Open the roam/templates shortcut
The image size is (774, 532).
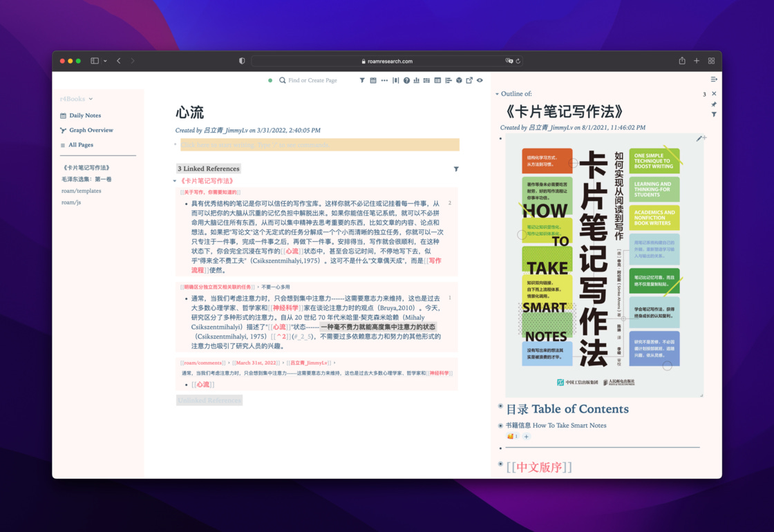point(81,191)
